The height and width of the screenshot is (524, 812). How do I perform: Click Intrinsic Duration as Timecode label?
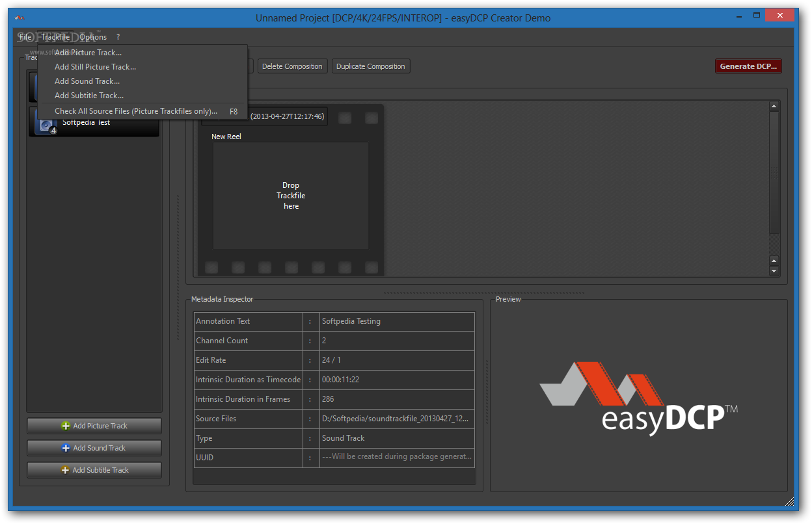pyautogui.click(x=249, y=380)
